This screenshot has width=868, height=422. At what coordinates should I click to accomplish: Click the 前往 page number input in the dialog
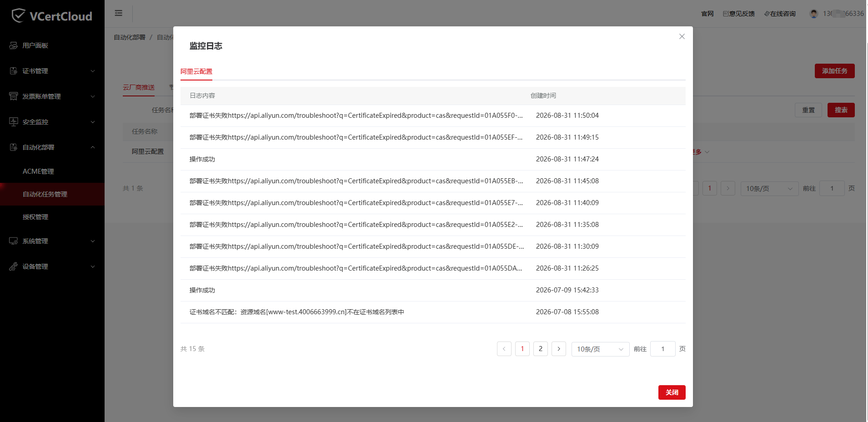point(662,349)
